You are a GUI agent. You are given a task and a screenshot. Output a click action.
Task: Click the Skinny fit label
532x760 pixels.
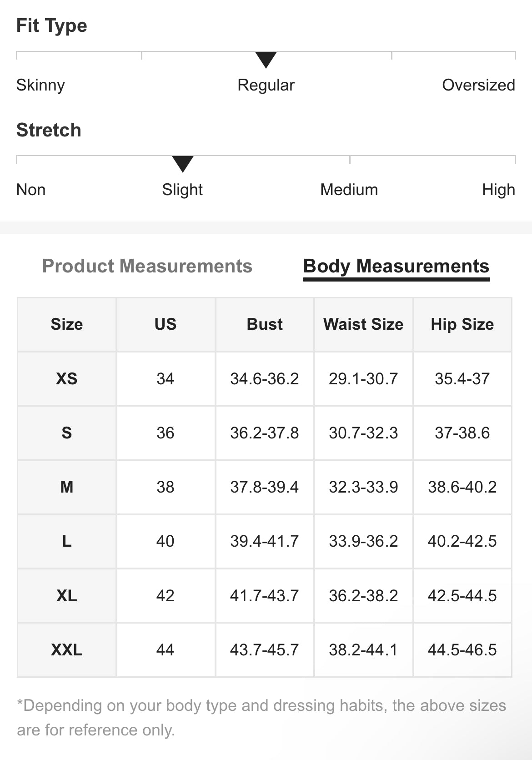pos(40,85)
